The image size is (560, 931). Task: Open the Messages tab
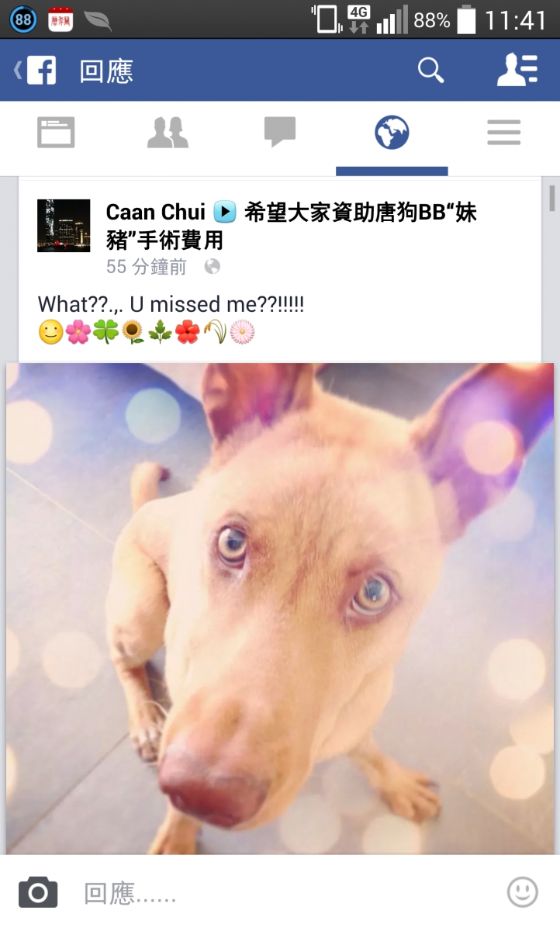[x=280, y=132]
